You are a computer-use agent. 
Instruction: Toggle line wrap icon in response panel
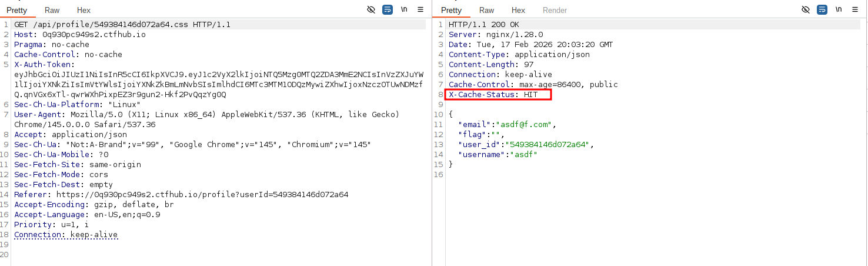(x=822, y=10)
